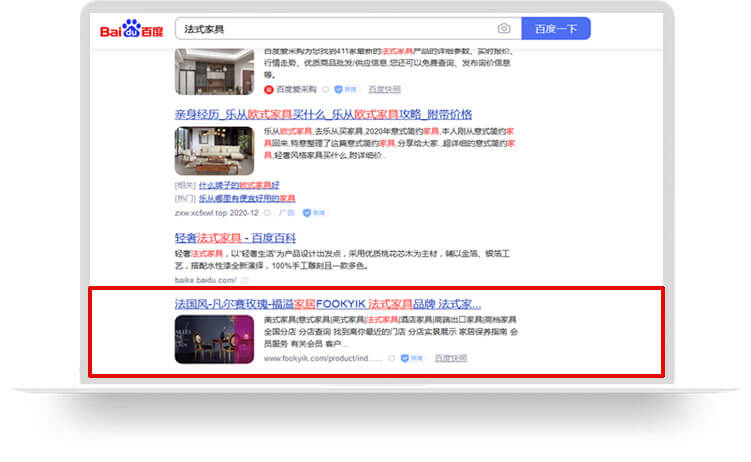Click the red 百度爱采购 source icon

pyautogui.click(x=269, y=90)
